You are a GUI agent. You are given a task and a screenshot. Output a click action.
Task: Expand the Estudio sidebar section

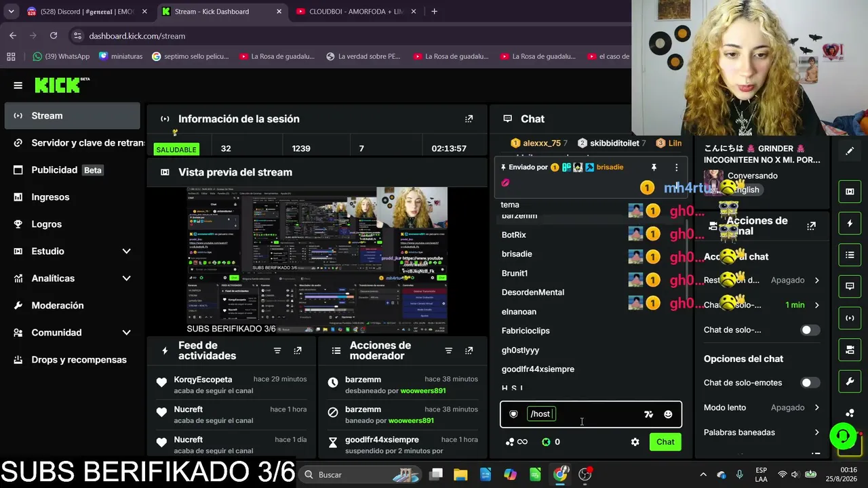126,251
